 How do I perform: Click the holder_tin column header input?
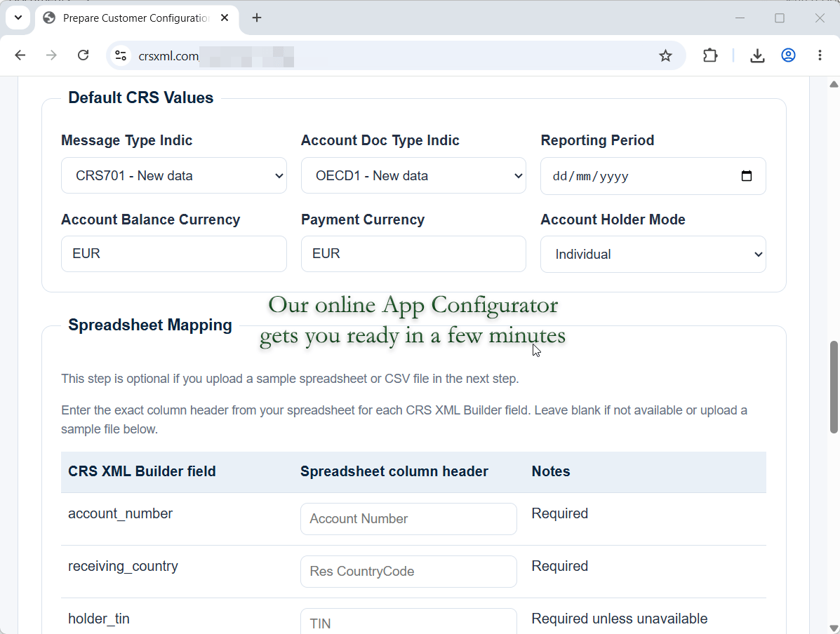(408, 622)
